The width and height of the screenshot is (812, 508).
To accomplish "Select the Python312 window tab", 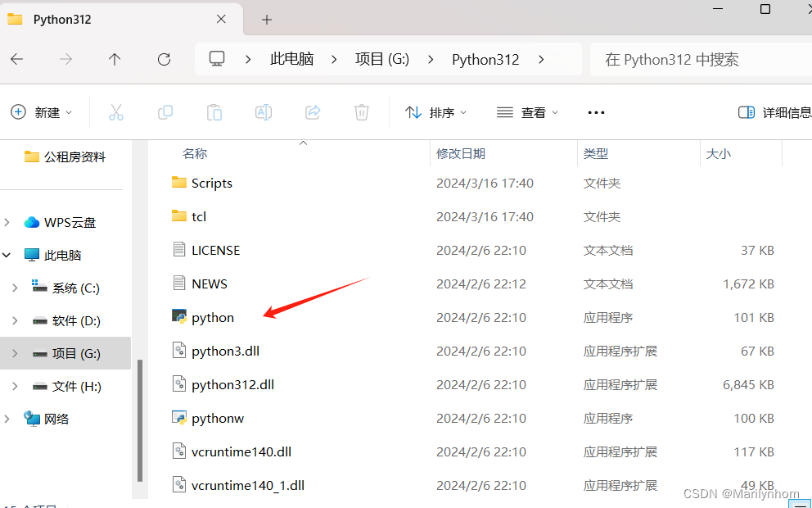I will [x=121, y=19].
